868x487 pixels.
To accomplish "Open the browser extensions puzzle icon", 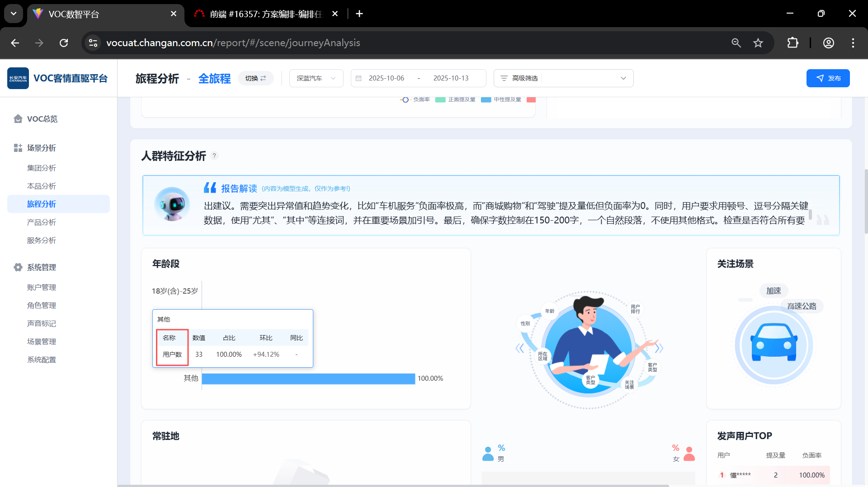I will (x=793, y=43).
